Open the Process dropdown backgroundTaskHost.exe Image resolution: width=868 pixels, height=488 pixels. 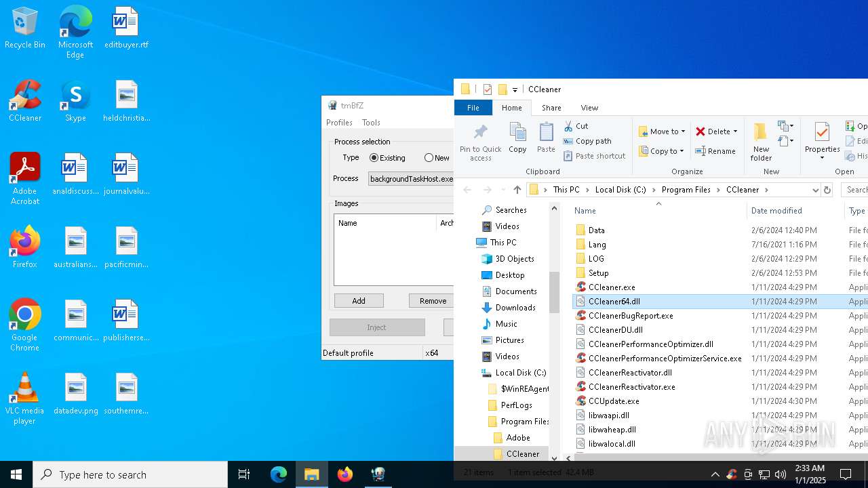411,179
